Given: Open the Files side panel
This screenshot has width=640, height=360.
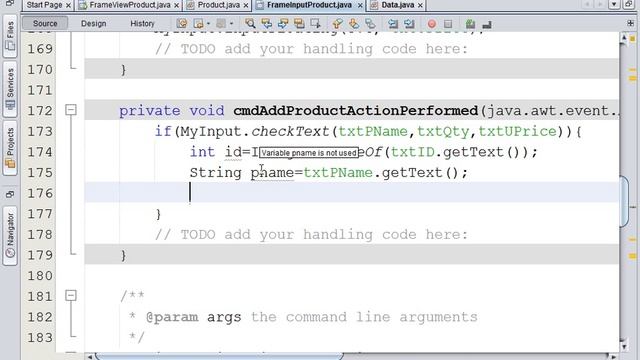Looking at the screenshot, I should 10,36.
